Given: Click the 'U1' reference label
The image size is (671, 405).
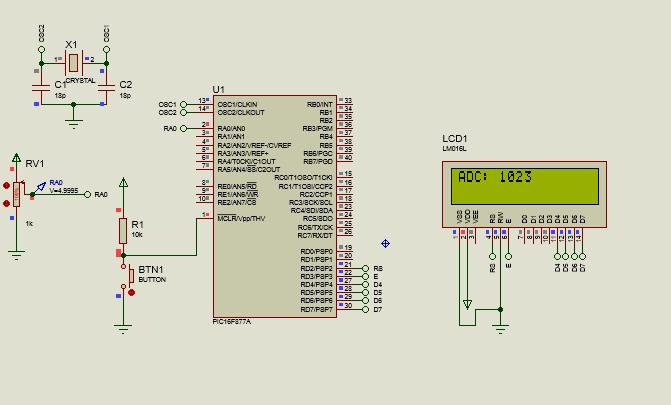Looking at the screenshot, I should tap(219, 89).
